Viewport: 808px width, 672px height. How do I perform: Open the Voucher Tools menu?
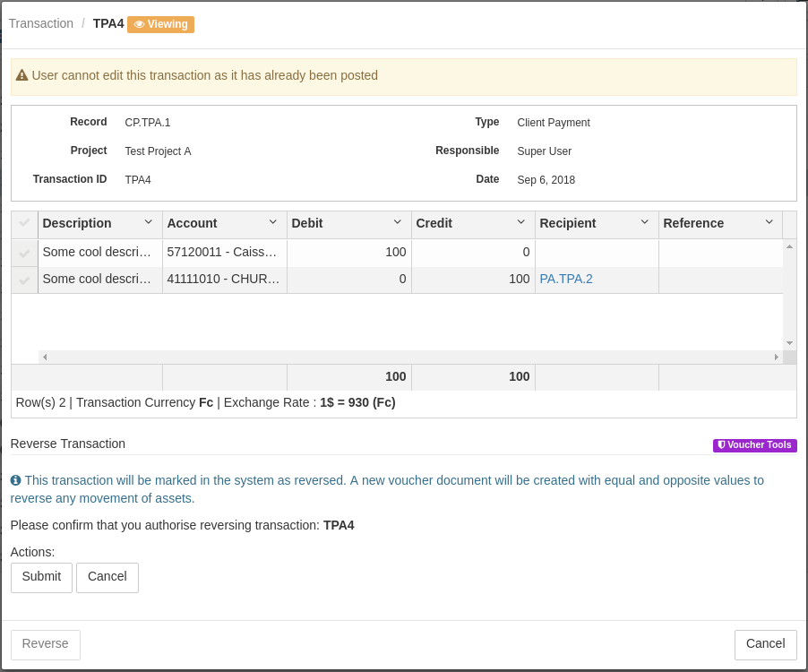757,445
